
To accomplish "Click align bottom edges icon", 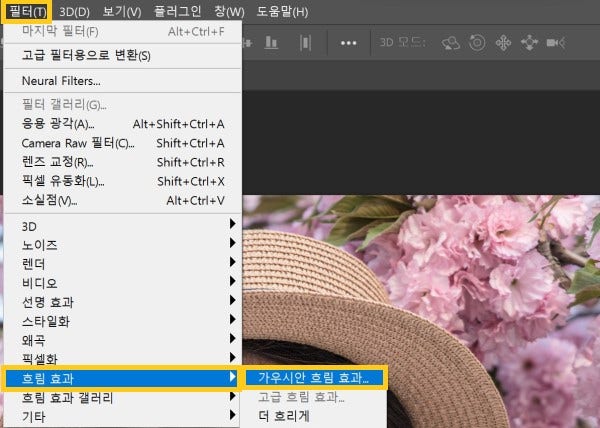I will point(271,42).
